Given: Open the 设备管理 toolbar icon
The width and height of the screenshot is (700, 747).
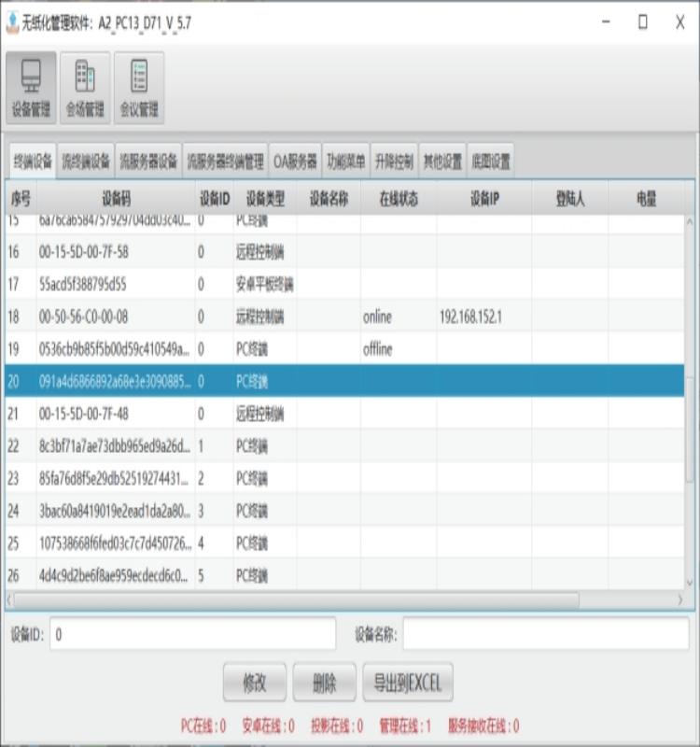Looking at the screenshot, I should coord(32,88).
